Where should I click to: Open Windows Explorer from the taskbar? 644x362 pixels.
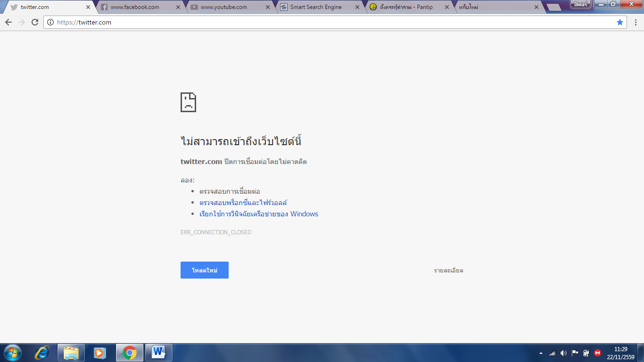[x=71, y=353]
